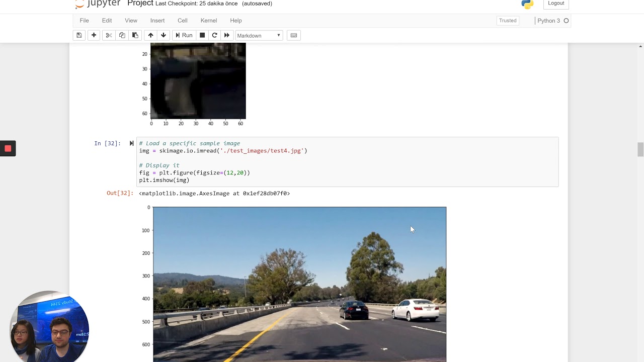Click the Last Checkpoint status text
Screen dimensions: 644x362
click(x=196, y=4)
